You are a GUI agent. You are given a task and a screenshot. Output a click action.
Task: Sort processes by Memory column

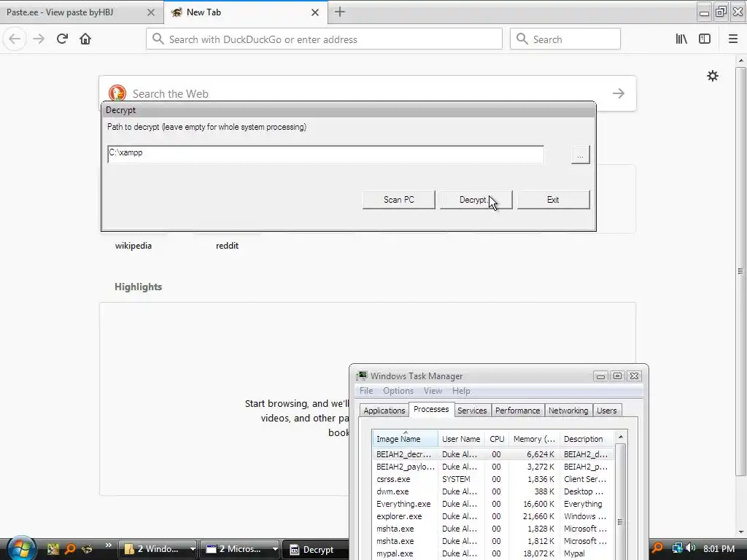coord(534,439)
